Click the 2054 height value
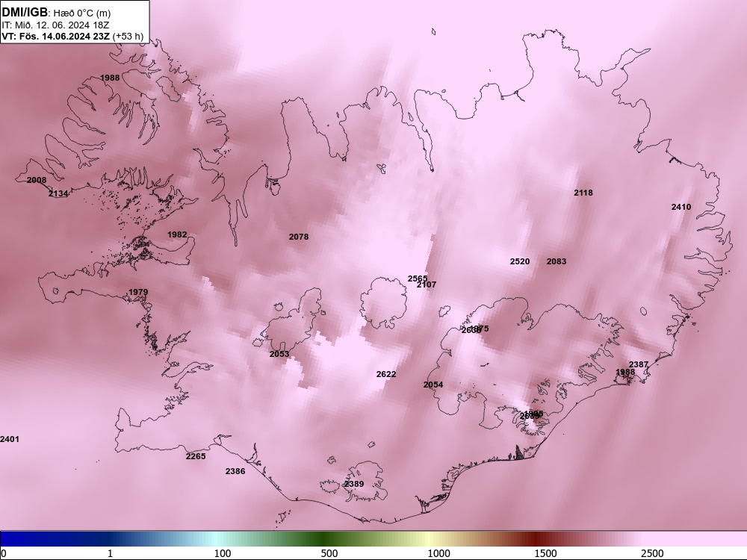The height and width of the screenshot is (560, 747). (433, 385)
